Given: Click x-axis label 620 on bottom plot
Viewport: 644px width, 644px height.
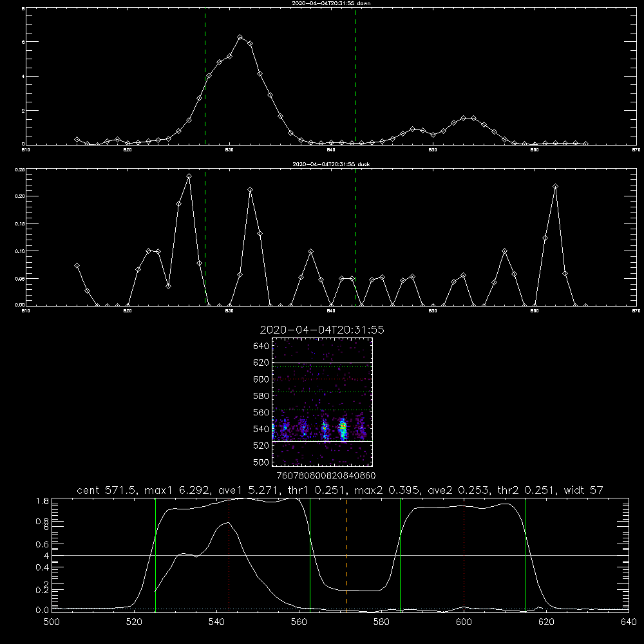Looking at the screenshot, I should click(546, 622).
